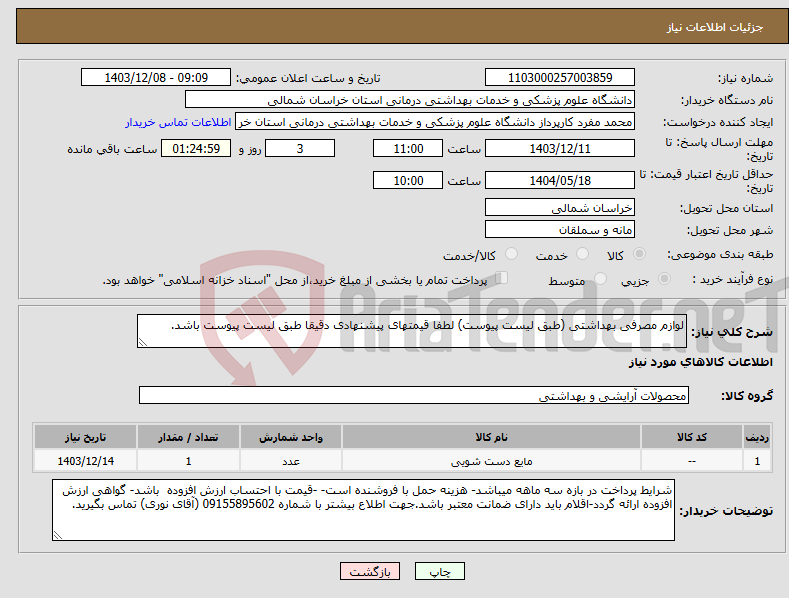This screenshot has height=598, width=789.
Task: Select the کالا radio button
Action: [639, 254]
